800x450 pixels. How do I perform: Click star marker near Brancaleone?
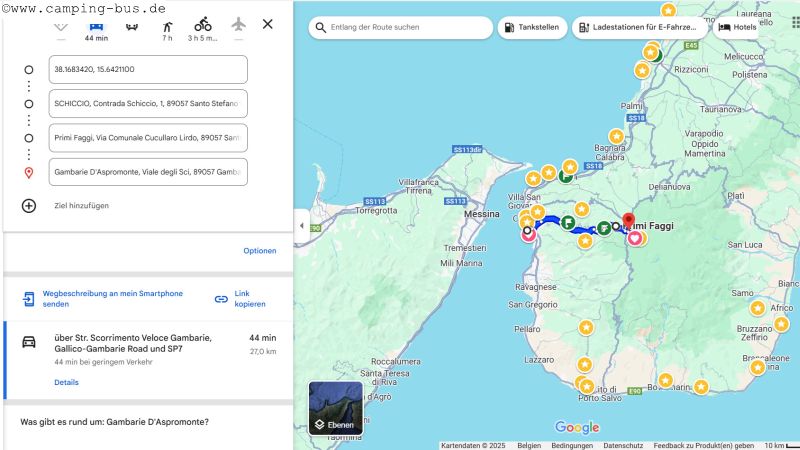[758, 367]
